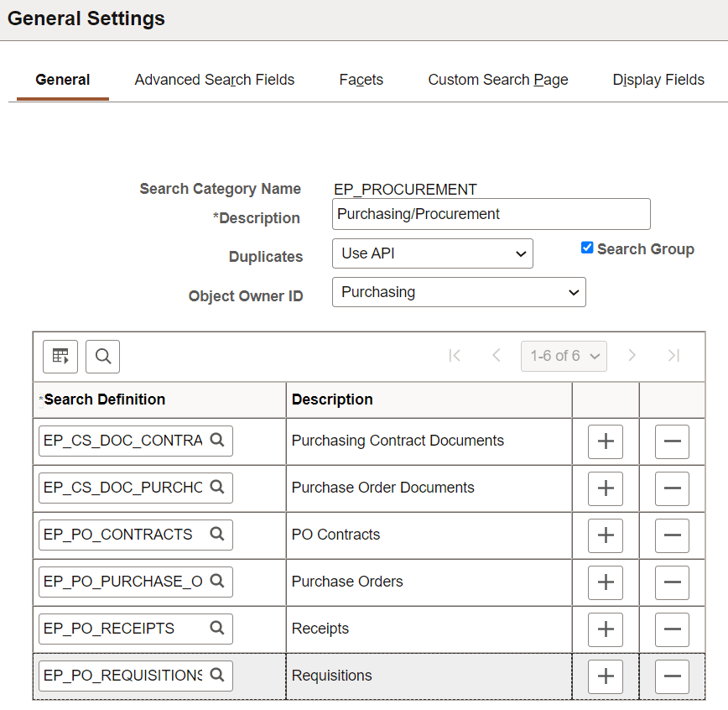
Task: Open the 1-6 of 6 row selector
Action: coord(564,357)
